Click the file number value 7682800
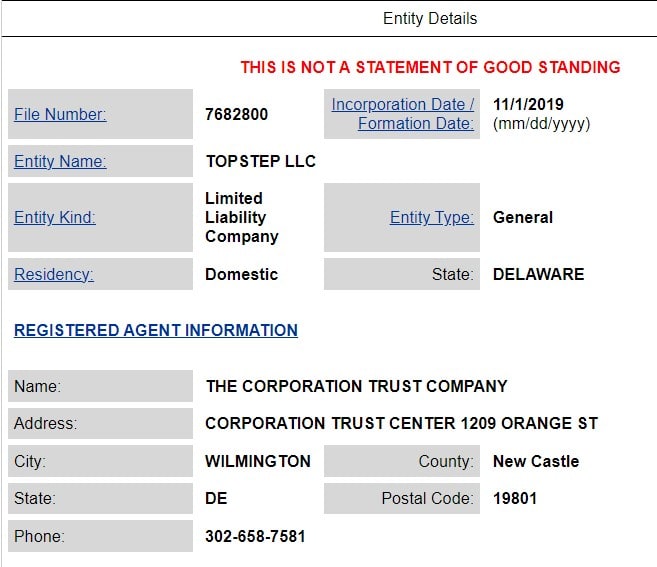This screenshot has width=657, height=567. point(237,115)
